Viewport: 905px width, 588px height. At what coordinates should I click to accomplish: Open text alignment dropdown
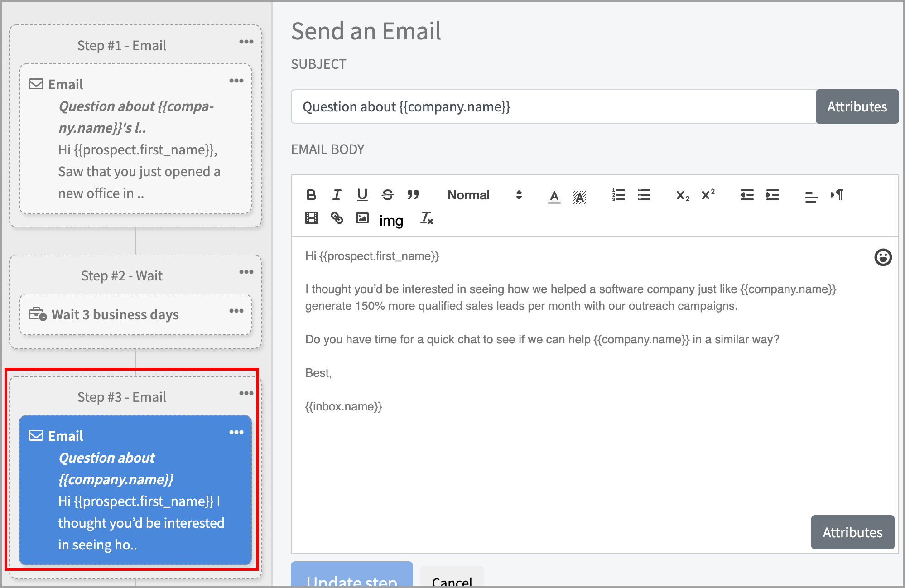click(x=811, y=196)
